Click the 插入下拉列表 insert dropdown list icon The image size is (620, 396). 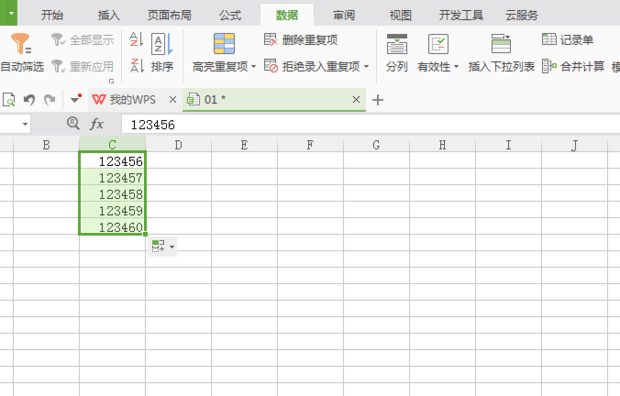coord(501,44)
